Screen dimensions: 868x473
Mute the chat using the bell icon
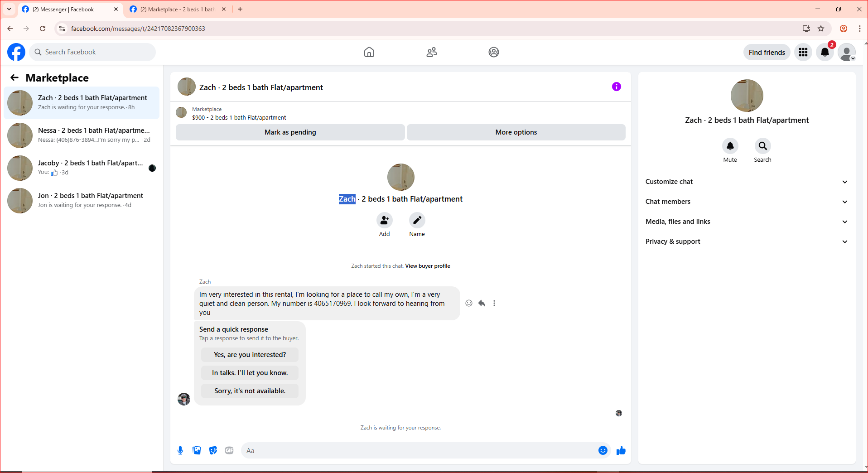[x=730, y=146]
